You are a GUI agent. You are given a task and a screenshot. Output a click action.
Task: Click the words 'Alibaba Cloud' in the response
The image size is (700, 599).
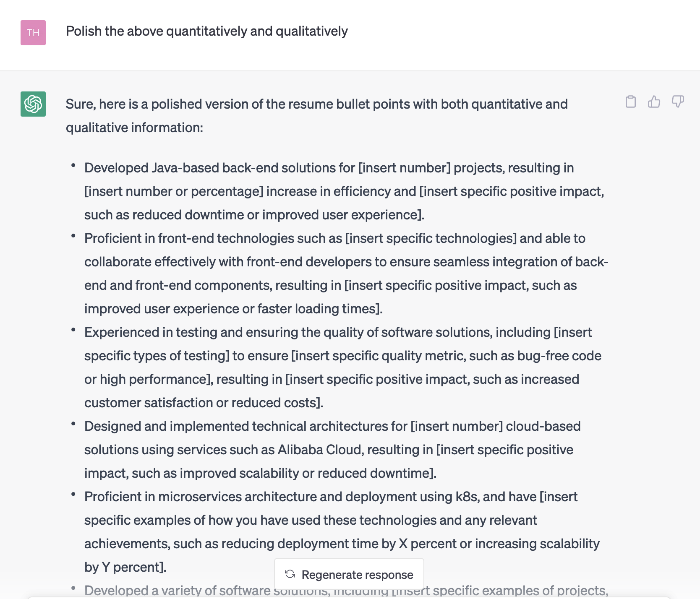coord(320,450)
